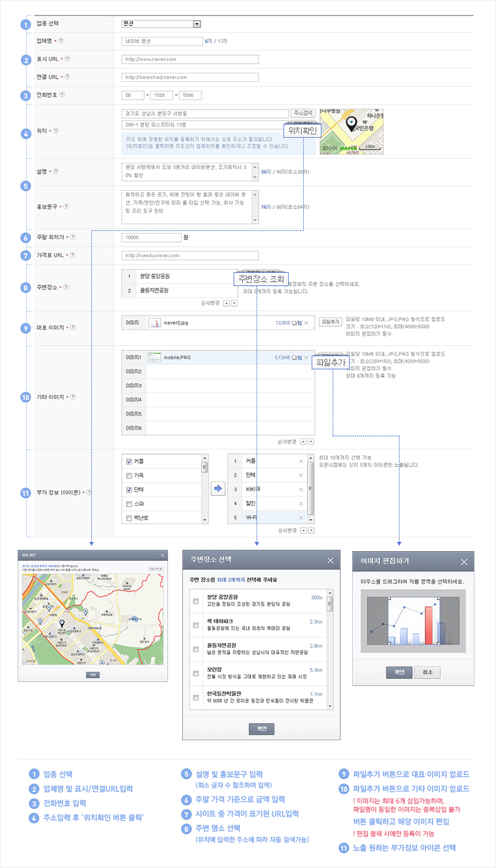Click the 설명 text area
This screenshot has width=496, height=868.
click(x=190, y=172)
